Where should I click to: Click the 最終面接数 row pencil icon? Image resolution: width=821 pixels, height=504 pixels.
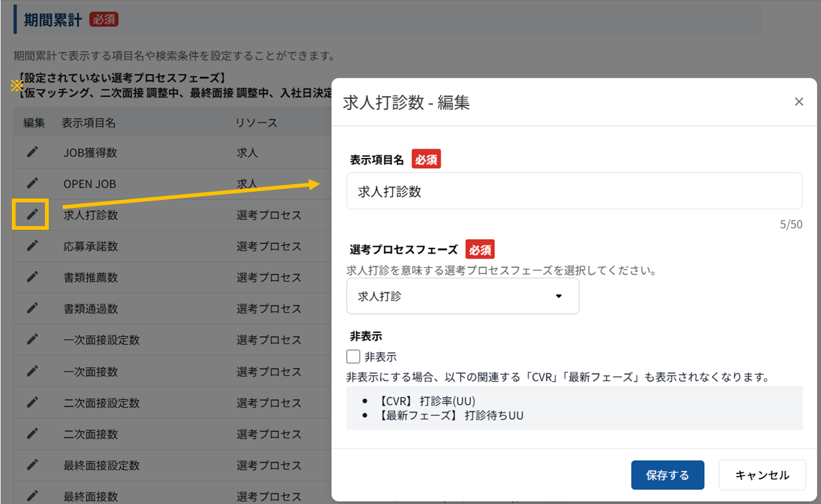click(x=32, y=496)
